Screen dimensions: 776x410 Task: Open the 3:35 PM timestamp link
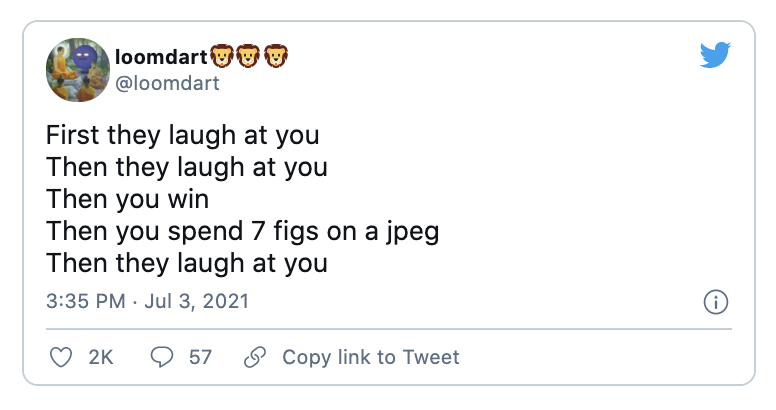point(85,300)
